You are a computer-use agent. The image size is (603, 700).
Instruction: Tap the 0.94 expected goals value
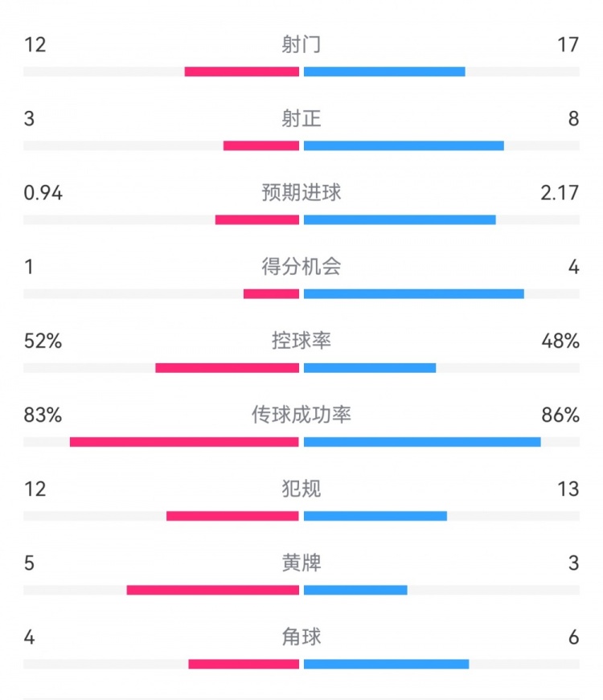click(43, 193)
